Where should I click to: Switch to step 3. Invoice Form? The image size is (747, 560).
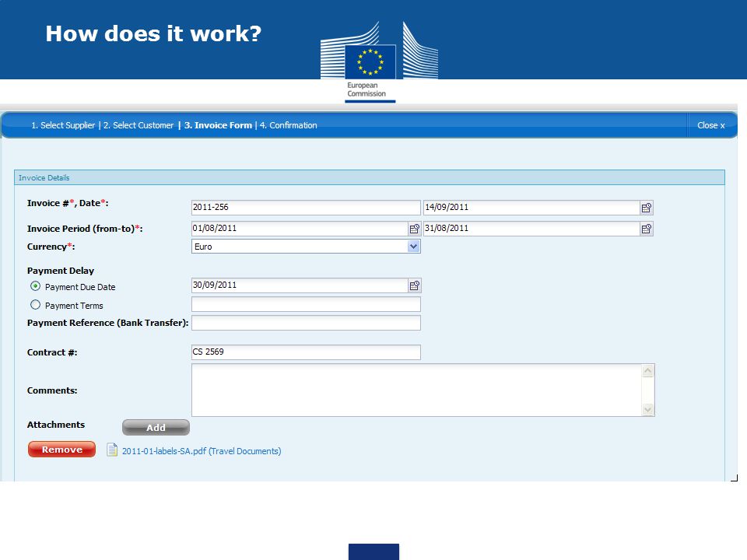pyautogui.click(x=218, y=125)
